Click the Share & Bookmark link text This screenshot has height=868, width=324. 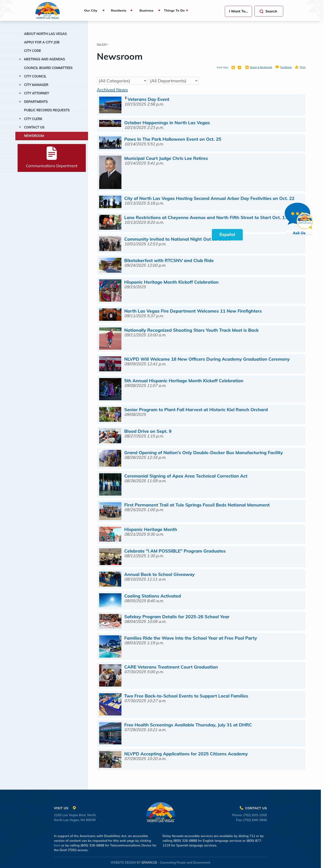coord(261,67)
